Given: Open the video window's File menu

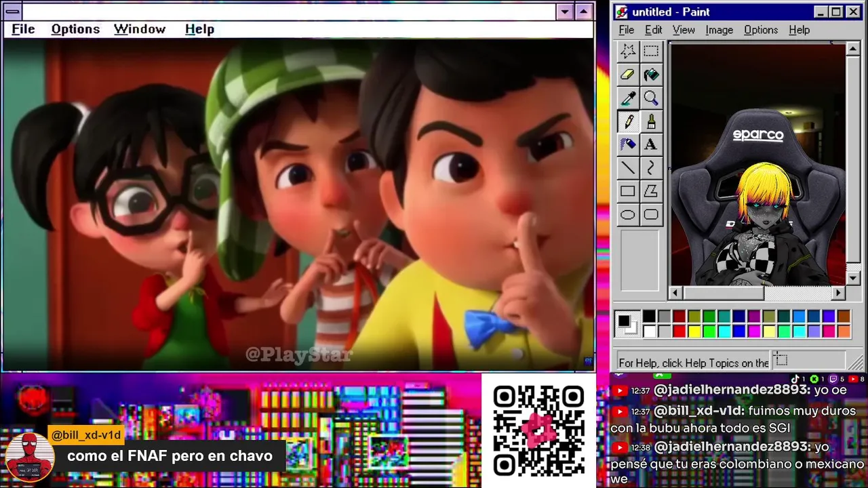Looking at the screenshot, I should pos(23,29).
